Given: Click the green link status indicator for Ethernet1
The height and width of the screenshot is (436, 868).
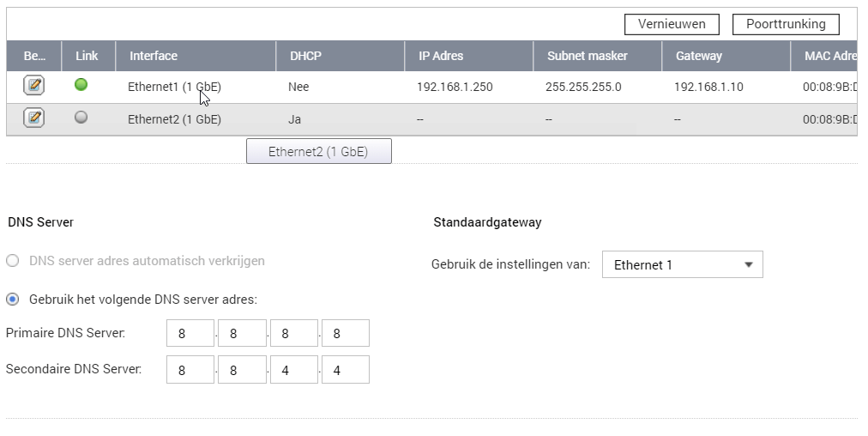Looking at the screenshot, I should (81, 85).
